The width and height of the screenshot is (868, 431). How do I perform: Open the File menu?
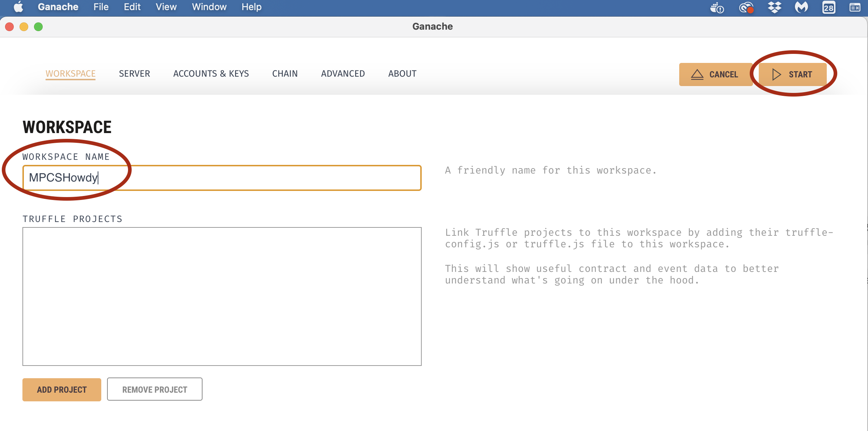(x=101, y=7)
